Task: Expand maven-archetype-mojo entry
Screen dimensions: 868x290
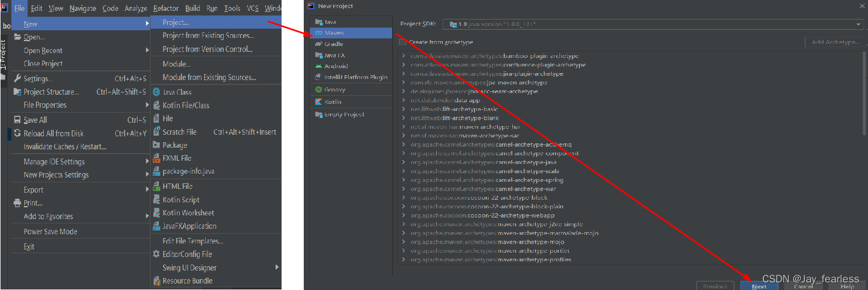Action: point(403,242)
